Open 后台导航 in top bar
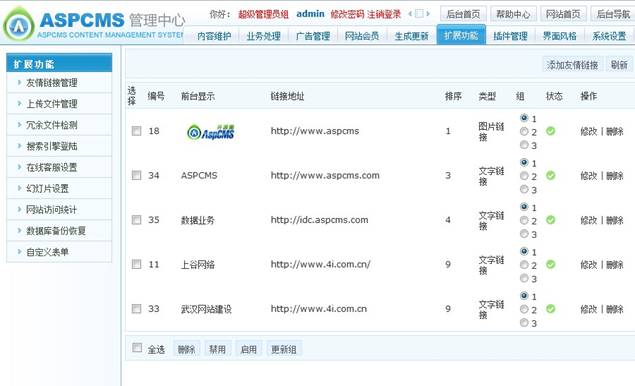Image resolution: width=635 pixels, height=386 pixels. pyautogui.click(x=613, y=14)
